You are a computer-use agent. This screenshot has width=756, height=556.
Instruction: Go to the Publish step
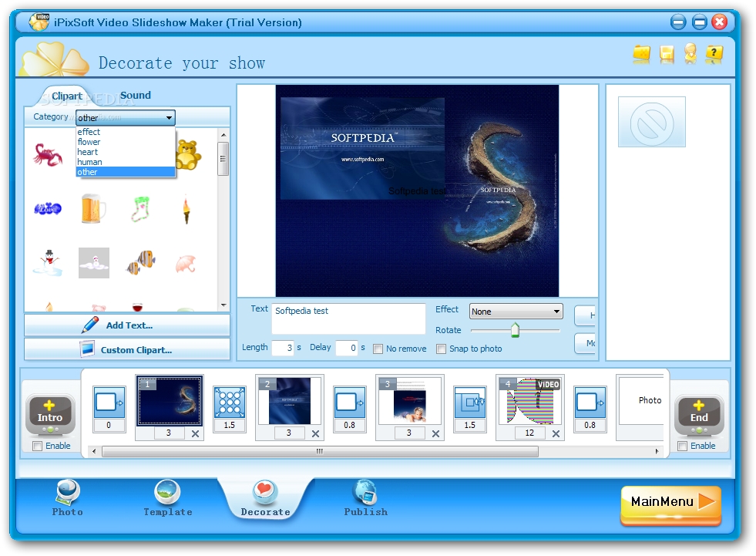365,498
